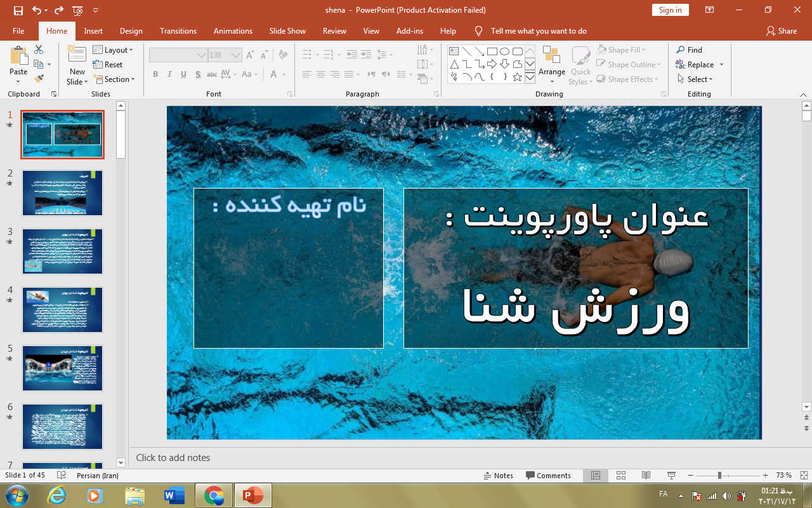The image size is (812, 508).
Task: Open the Transitions tab
Action: [x=178, y=31]
